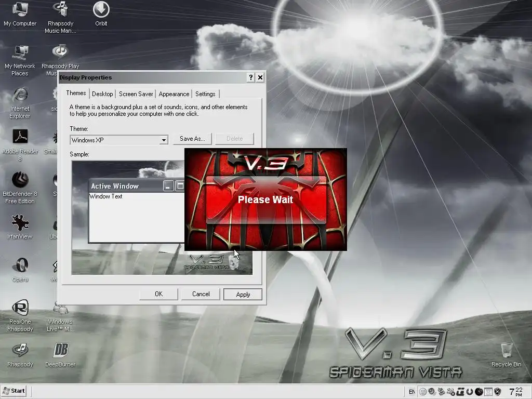Click the messenger buddies tray icon
The image size is (532, 399).
pos(450,392)
